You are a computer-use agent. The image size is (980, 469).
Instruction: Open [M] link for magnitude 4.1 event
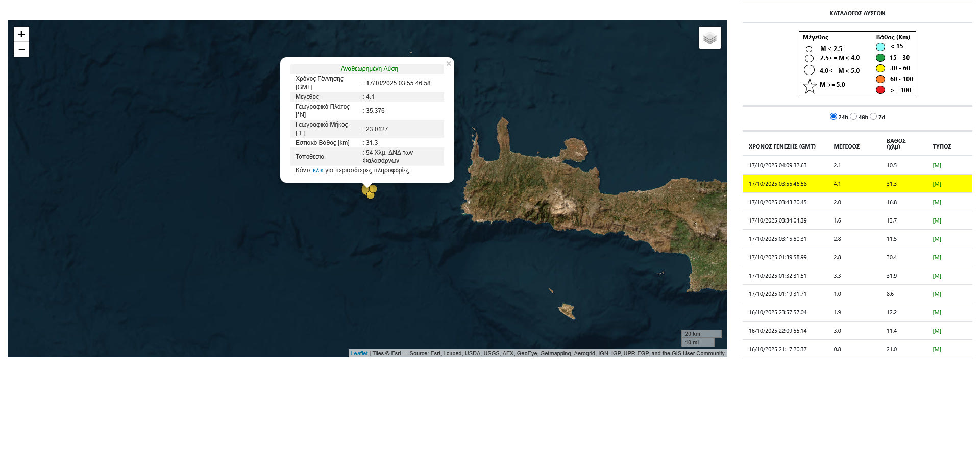click(x=937, y=184)
